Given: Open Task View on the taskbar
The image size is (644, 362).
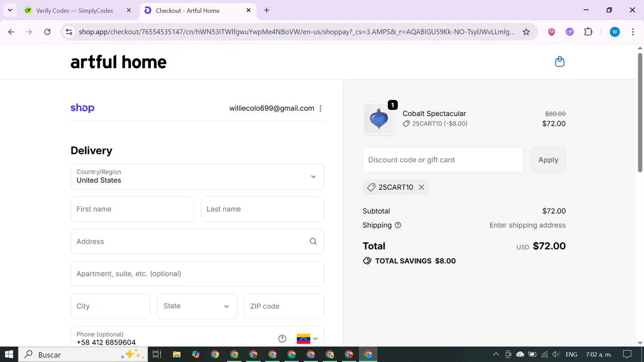Looking at the screenshot, I should pyautogui.click(x=157, y=354).
